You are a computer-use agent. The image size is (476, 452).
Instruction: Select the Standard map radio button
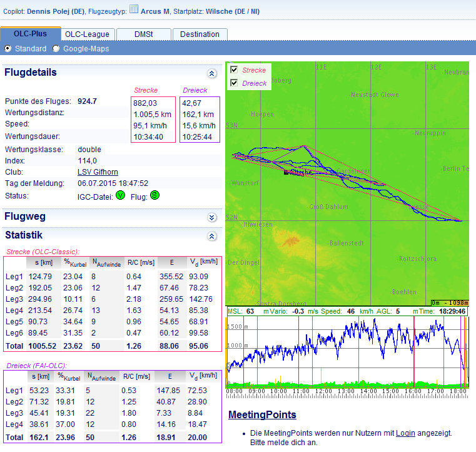pyautogui.click(x=8, y=49)
